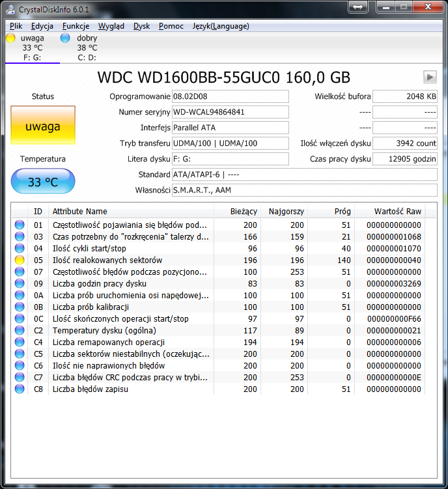Click the blue status dot for attribute 01

tap(20, 225)
